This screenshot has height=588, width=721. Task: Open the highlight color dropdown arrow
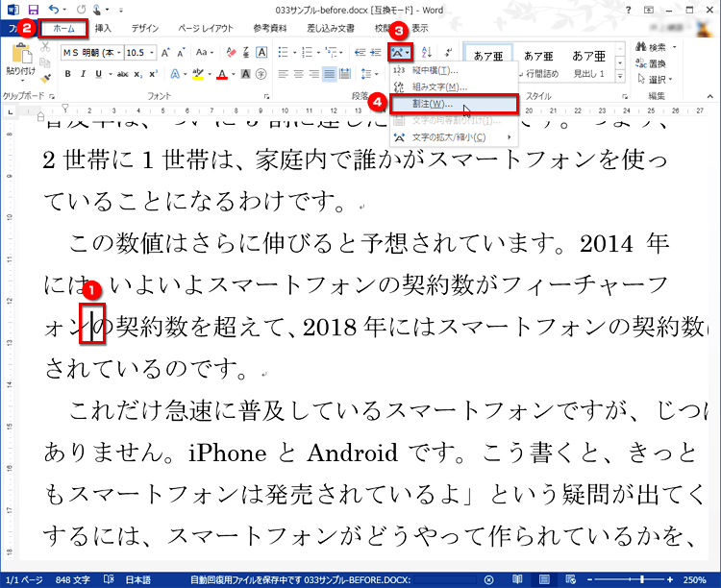coord(210,74)
